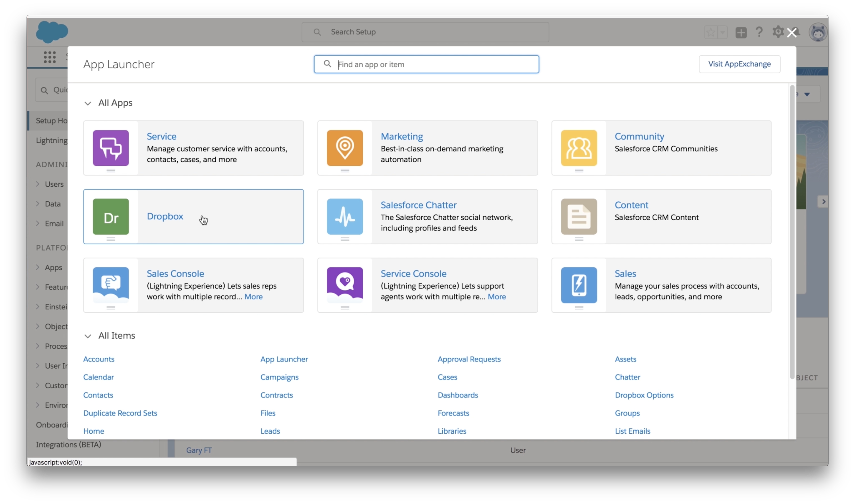Open the dropdown arrow behind the launcher
This screenshot has width=855, height=504.
point(807,94)
